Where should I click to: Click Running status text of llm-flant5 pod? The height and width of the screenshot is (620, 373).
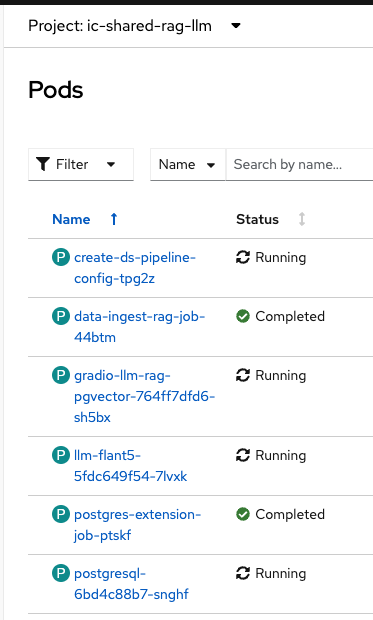[280, 456]
